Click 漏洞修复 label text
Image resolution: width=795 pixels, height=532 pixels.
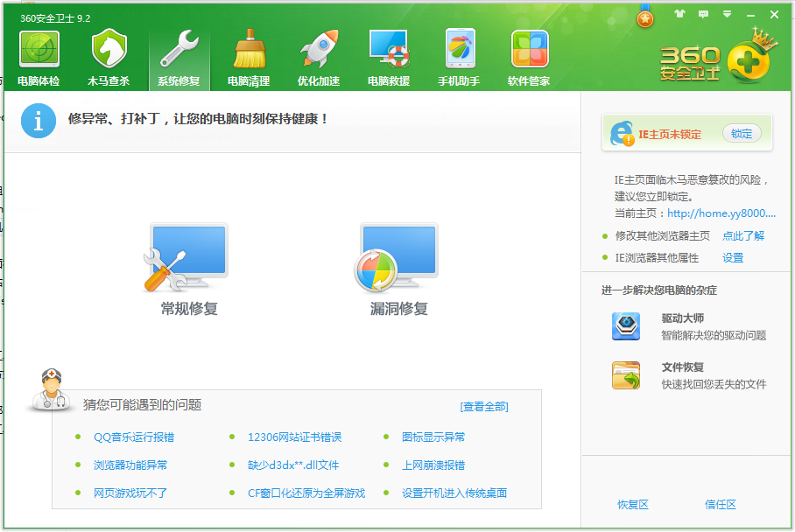[x=399, y=309]
